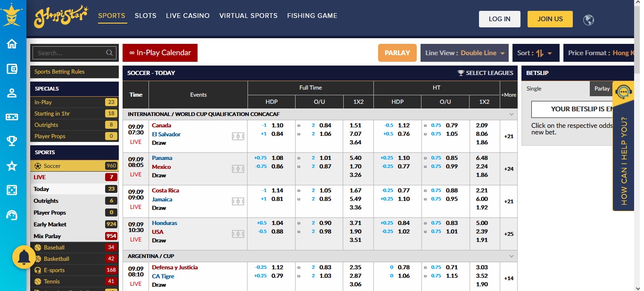Image resolution: width=644 pixels, height=291 pixels.
Task: Click the search magnifier icon
Action: 109,53
